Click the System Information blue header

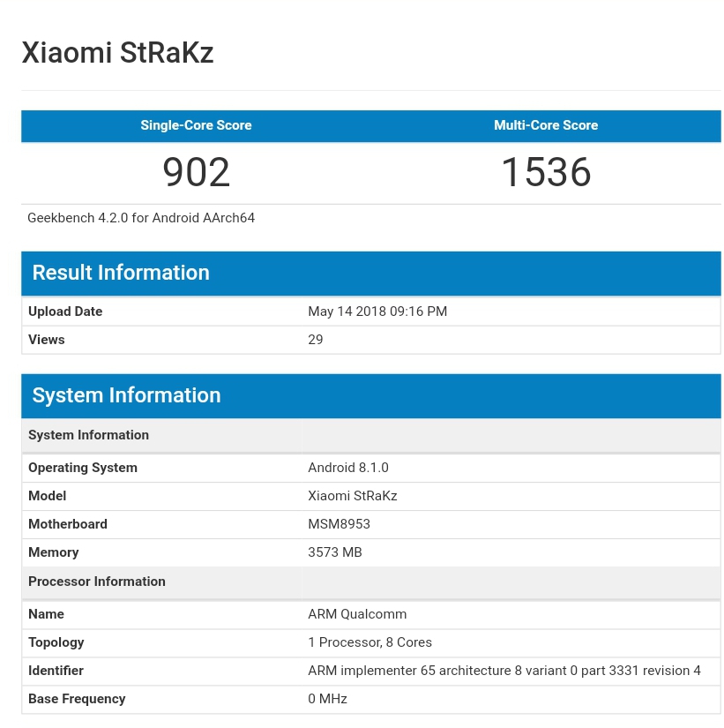point(371,395)
